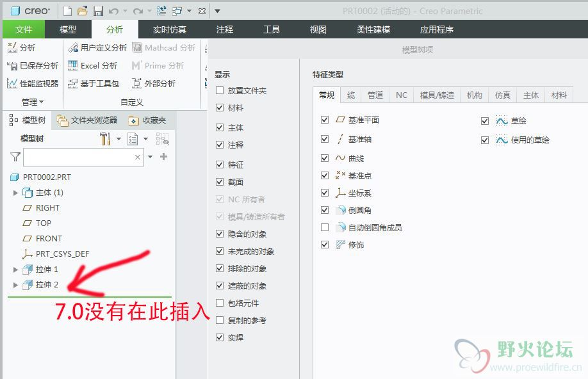Open the search options dropdown arrow

(x=150, y=157)
